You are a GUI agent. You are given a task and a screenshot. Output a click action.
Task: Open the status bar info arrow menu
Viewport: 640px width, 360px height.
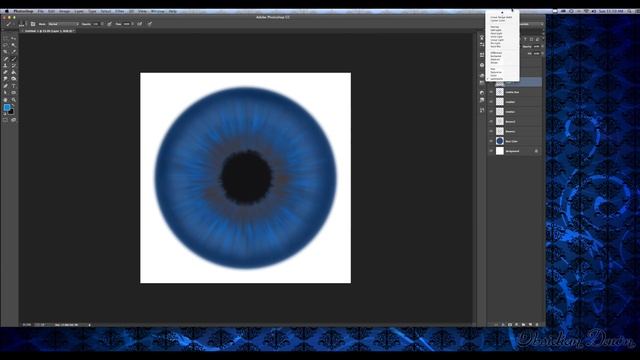tap(89, 325)
